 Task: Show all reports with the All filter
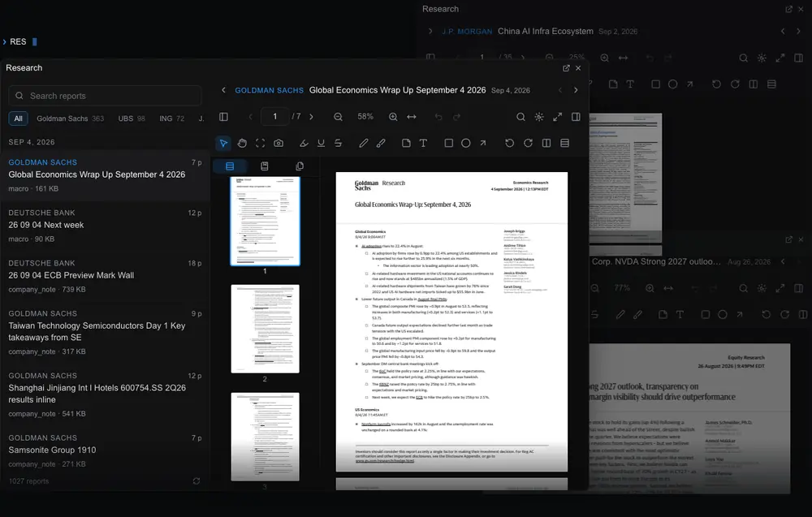tap(18, 118)
